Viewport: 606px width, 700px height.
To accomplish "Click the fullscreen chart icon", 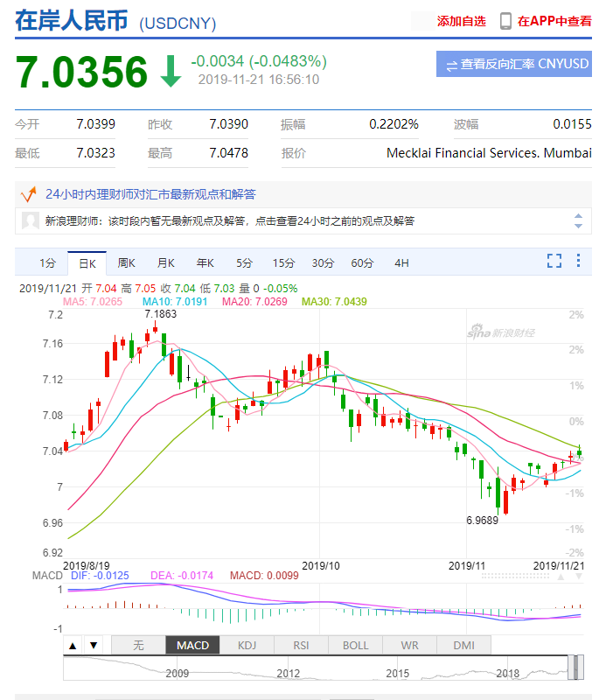I will click(554, 261).
